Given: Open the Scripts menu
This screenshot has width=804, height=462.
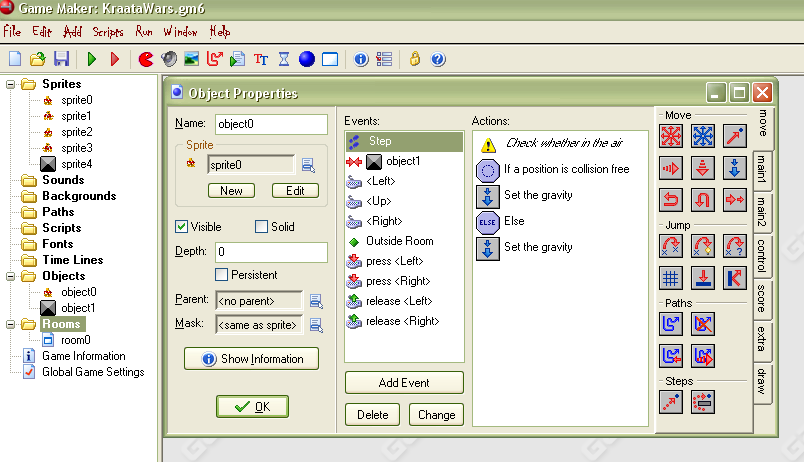Looking at the screenshot, I should (108, 32).
